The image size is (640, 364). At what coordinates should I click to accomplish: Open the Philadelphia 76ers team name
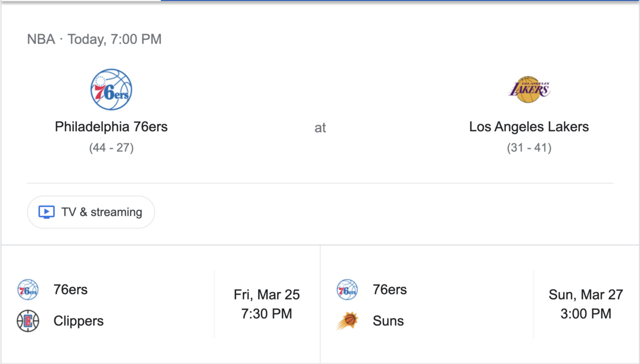(111, 127)
